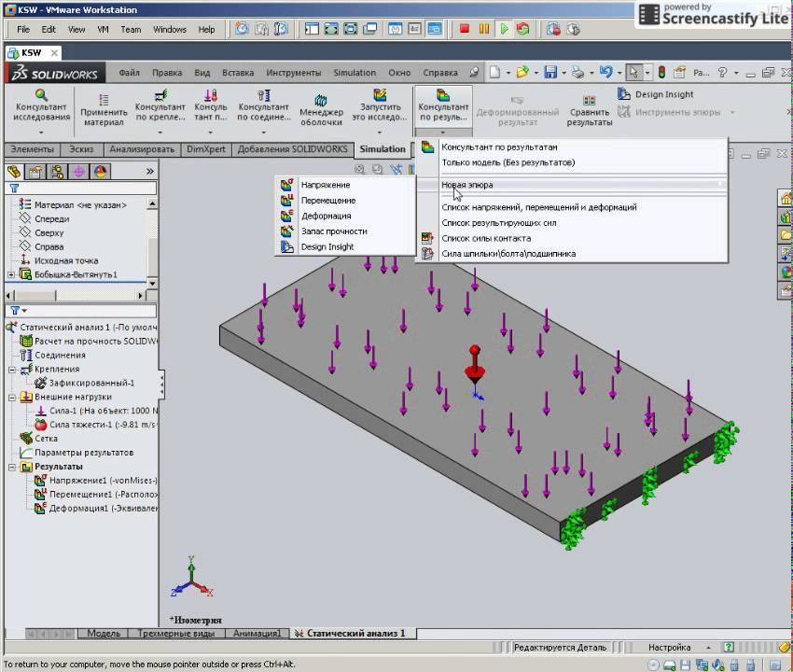Click the save disk icon in toolbar
793x672 pixels.
551,72
